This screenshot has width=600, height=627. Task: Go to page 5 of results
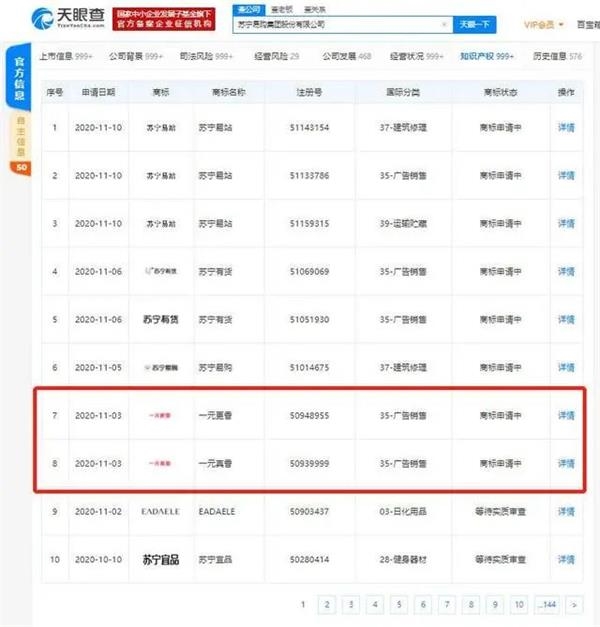point(399,605)
